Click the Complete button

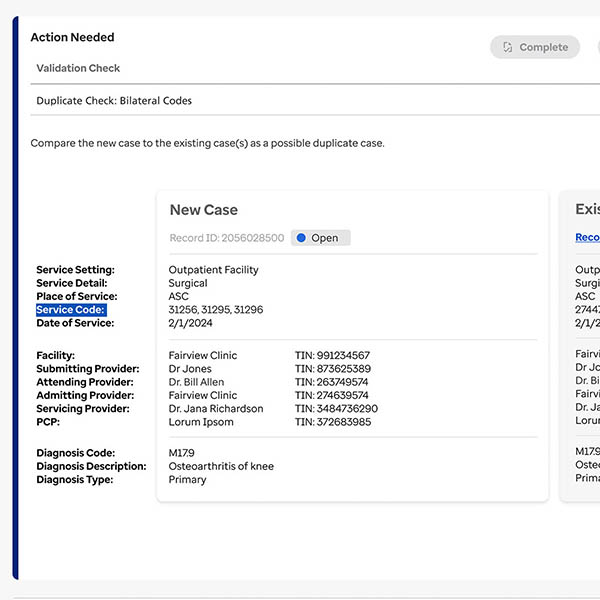click(535, 47)
